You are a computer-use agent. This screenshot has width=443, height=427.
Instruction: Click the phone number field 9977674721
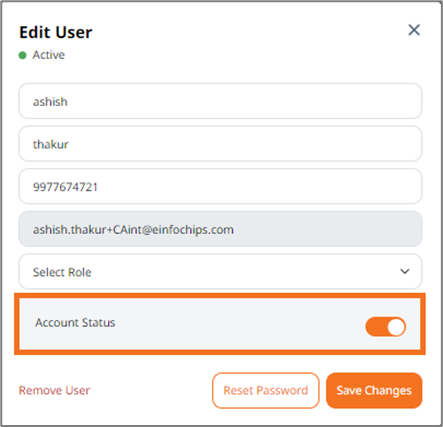[220, 186]
